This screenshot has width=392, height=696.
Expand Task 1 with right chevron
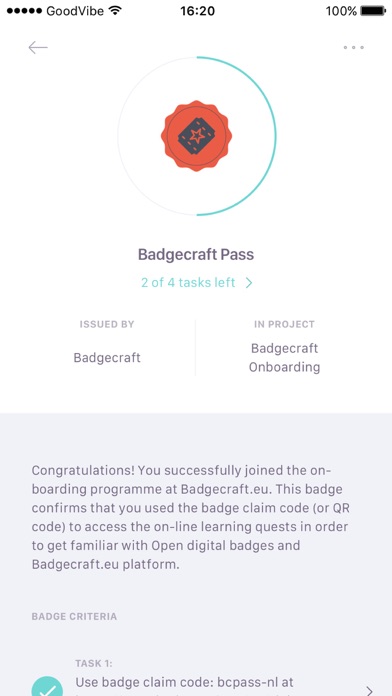tap(369, 690)
